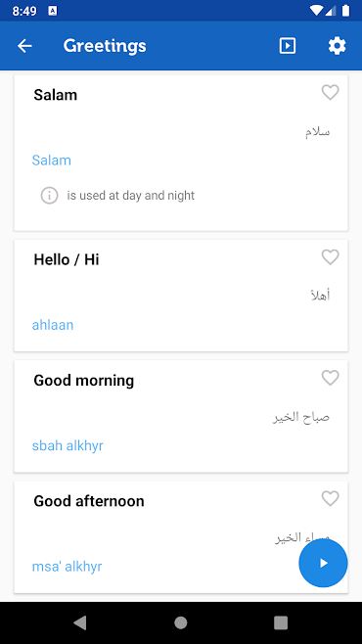Screen dimensions: 362x644
Task: Favorite the Good morning heart
Action: point(330,378)
